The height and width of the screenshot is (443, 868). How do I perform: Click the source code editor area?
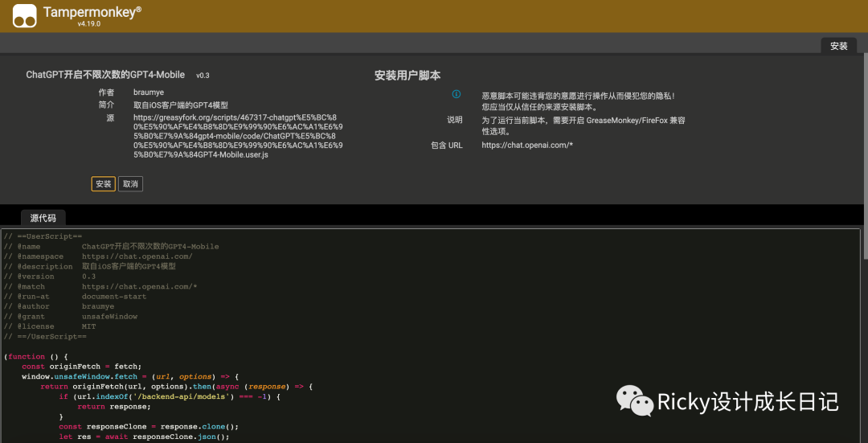[x=431, y=335]
